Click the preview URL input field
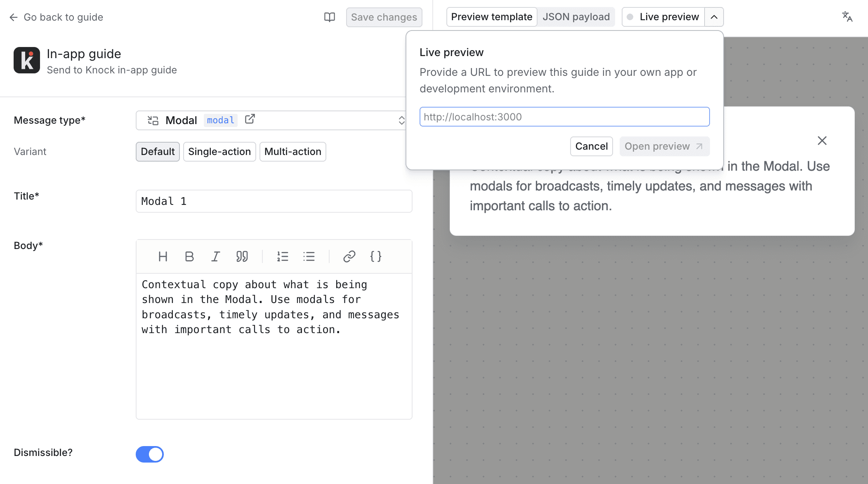Viewport: 868px width, 484px height. [x=564, y=117]
